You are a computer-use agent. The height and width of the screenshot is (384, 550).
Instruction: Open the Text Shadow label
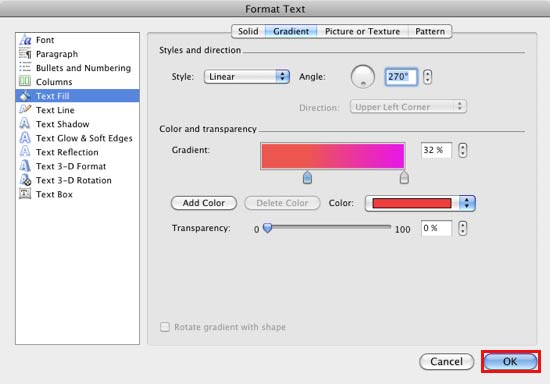(62, 124)
